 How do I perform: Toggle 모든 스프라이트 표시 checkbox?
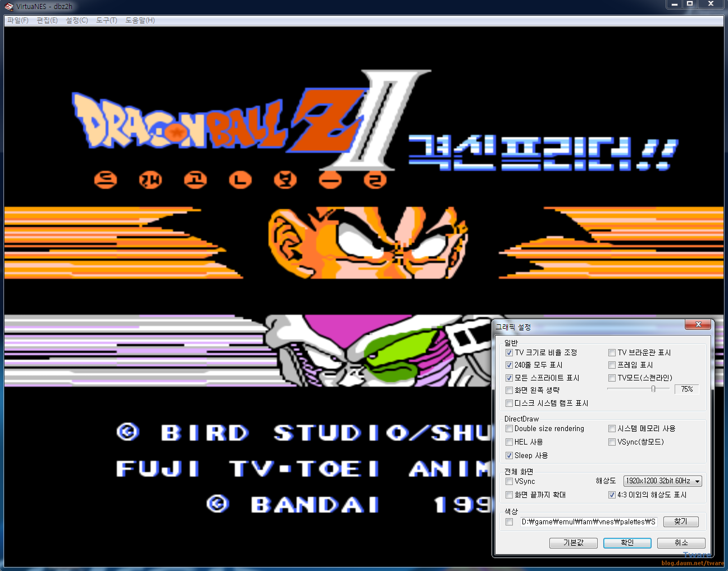tap(509, 378)
